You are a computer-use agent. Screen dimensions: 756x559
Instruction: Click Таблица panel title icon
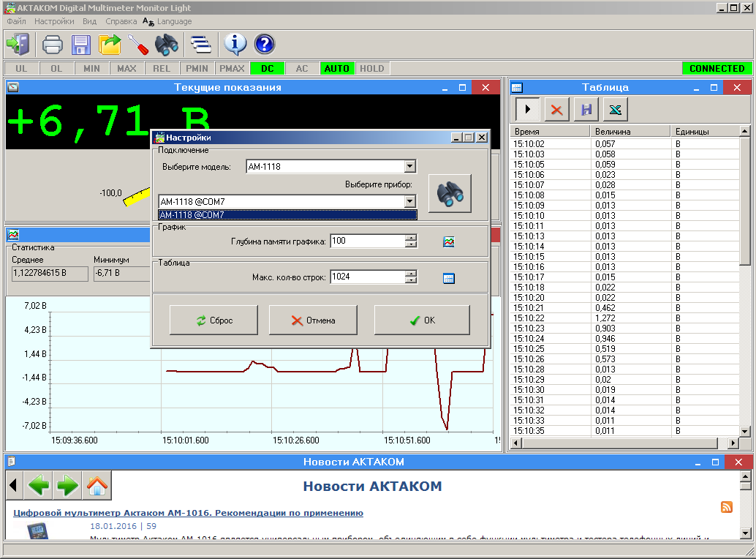517,87
